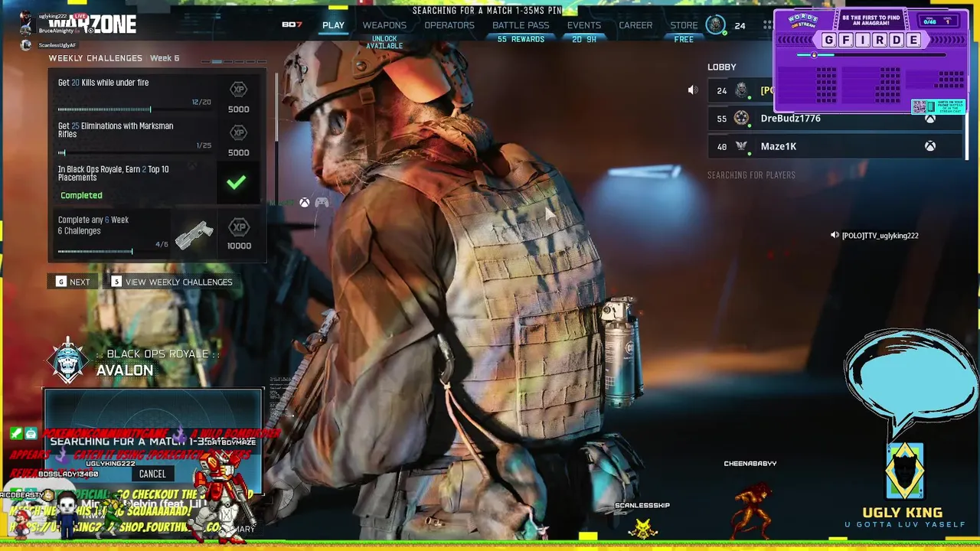The width and height of the screenshot is (980, 551).
Task: Click the EVENTS '20 9H' timer label
Action: 584,39
